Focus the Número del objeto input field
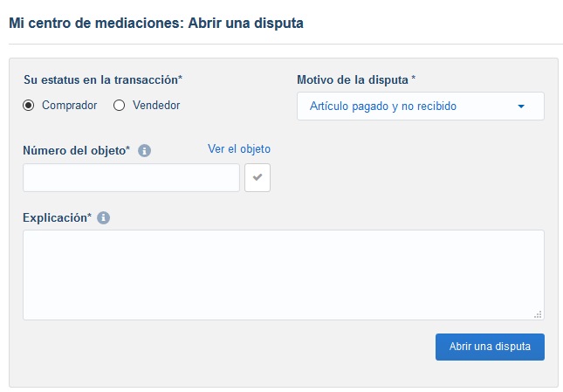Viewport: 563px width, 392px height. pyautogui.click(x=131, y=178)
